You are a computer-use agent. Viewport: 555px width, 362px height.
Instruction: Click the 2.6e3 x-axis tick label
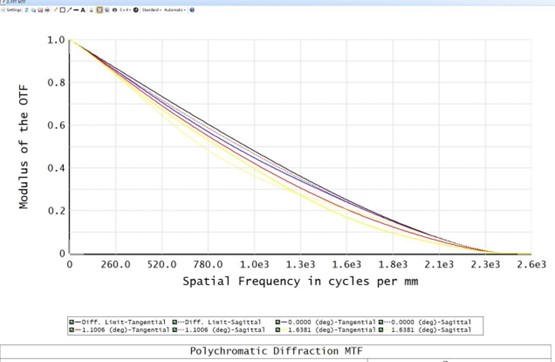(531, 264)
